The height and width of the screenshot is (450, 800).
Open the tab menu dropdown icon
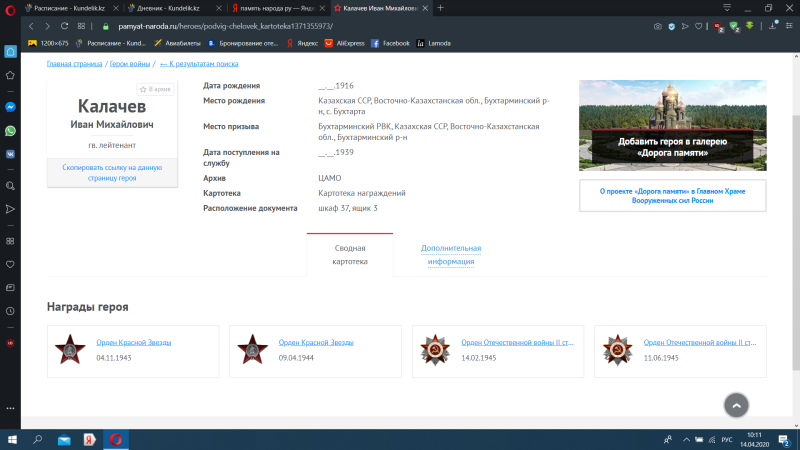coord(727,8)
